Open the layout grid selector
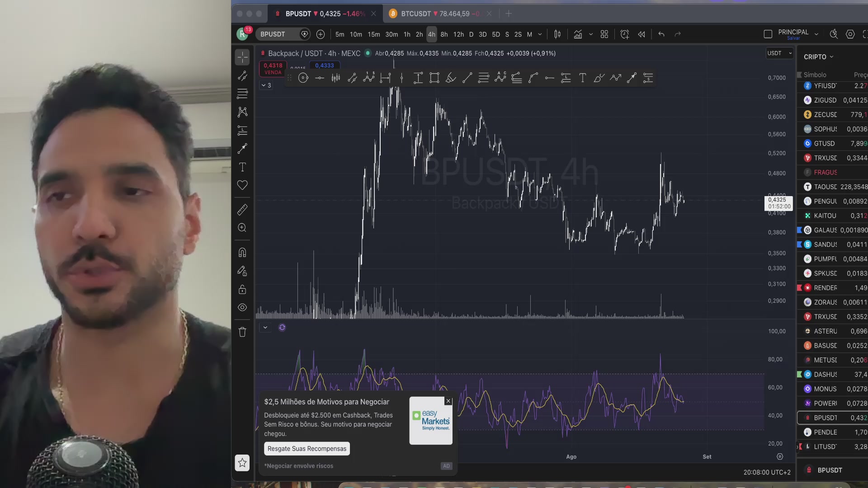Screen dimensions: 868x488 (604, 34)
